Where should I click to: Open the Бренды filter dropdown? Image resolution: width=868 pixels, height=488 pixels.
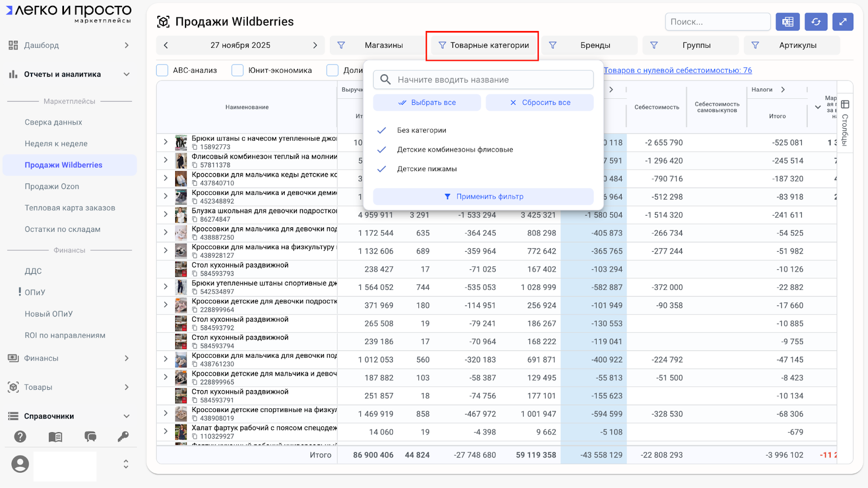point(591,46)
